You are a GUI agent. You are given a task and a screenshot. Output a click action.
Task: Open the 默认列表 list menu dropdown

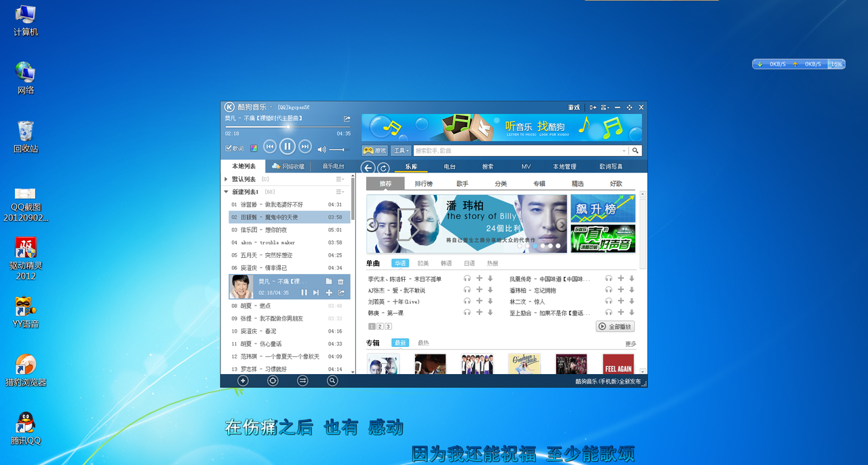pos(340,179)
